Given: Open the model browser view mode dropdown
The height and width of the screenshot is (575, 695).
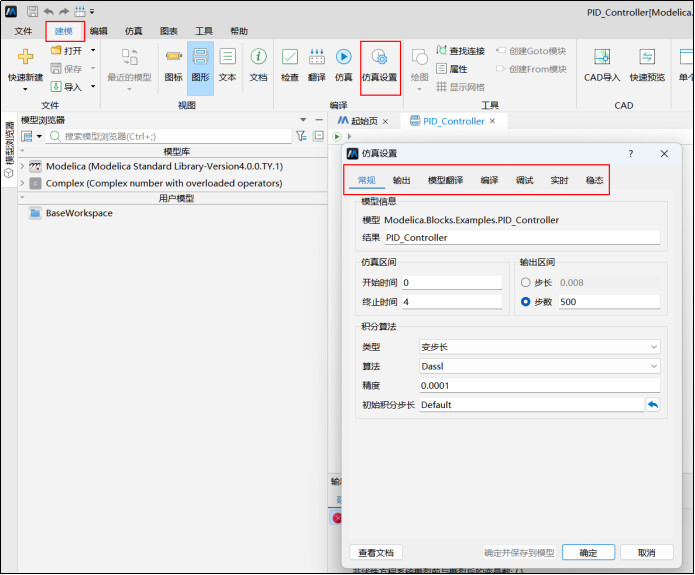Looking at the screenshot, I should click(x=39, y=136).
